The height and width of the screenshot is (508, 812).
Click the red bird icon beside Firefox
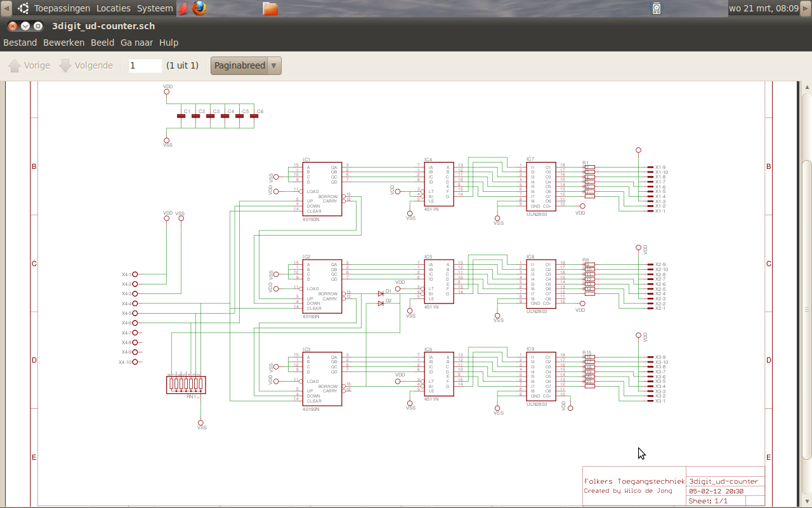pyautogui.click(x=183, y=8)
